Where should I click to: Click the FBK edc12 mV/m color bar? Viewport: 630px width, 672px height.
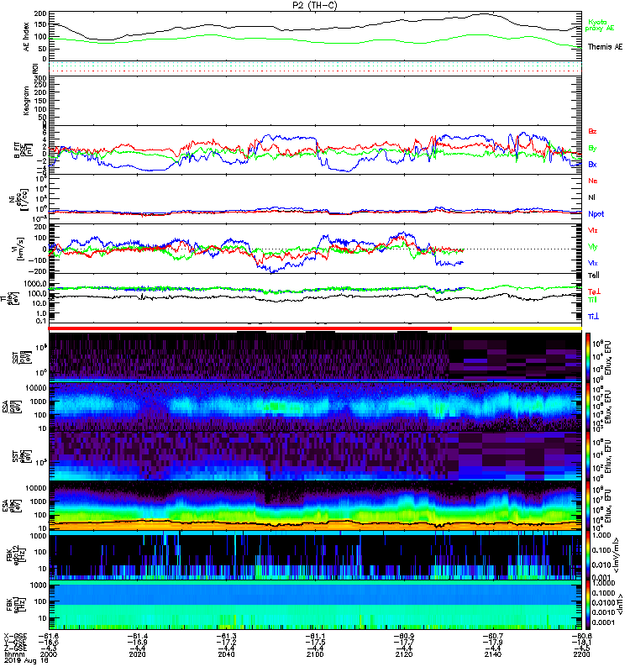[x=588, y=555]
